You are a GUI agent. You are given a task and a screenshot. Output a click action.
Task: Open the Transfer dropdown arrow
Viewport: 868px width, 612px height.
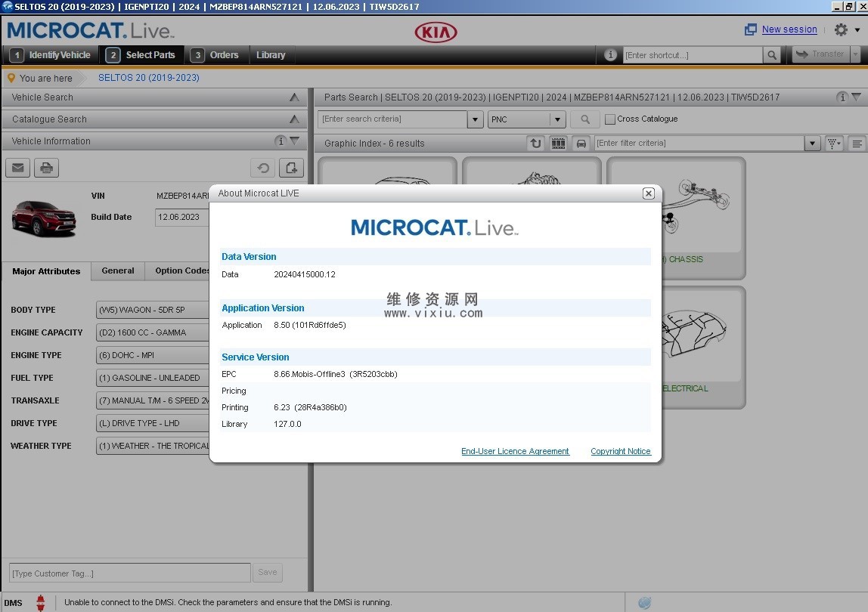[856, 54]
